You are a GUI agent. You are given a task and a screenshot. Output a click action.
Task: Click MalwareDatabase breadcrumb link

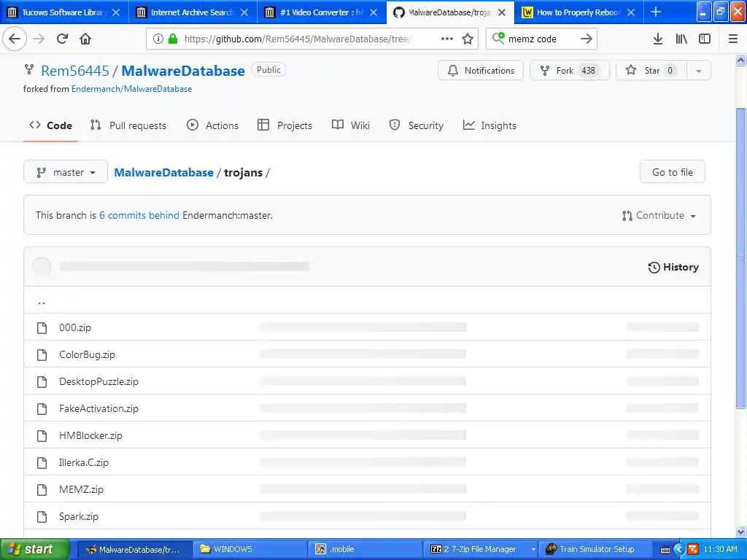pos(163,172)
